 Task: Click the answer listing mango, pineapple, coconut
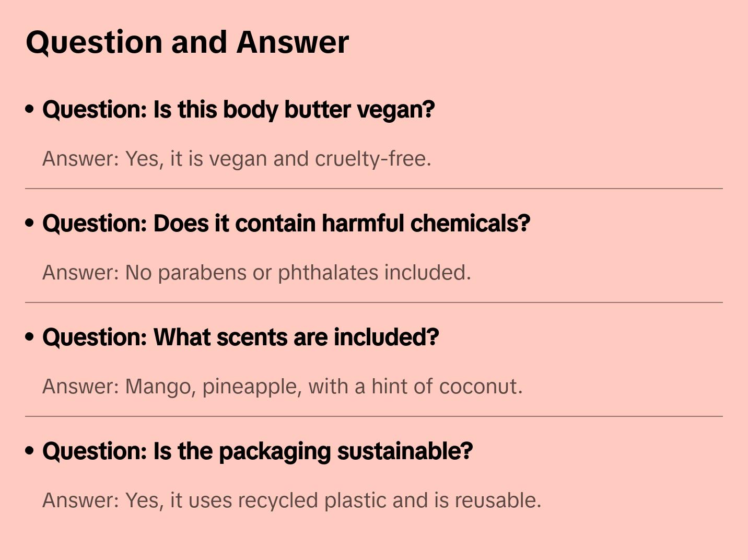pos(282,387)
